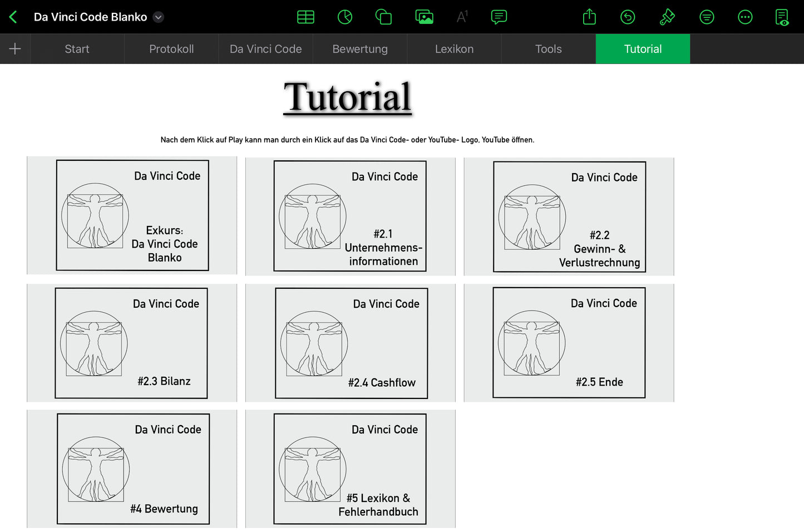Open the more options ellipsis menu

[745, 17]
